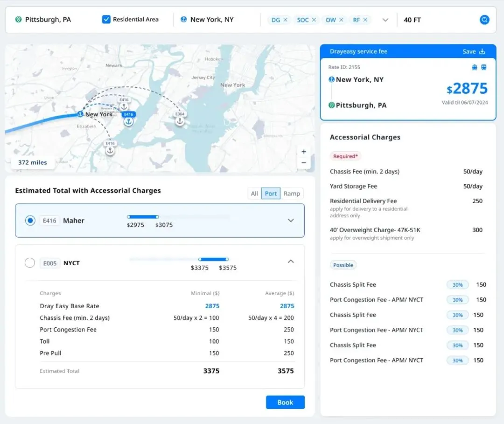The height and width of the screenshot is (424, 504).
Task: Click the Valid til 06/07/2024 text
Action: pos(464,103)
